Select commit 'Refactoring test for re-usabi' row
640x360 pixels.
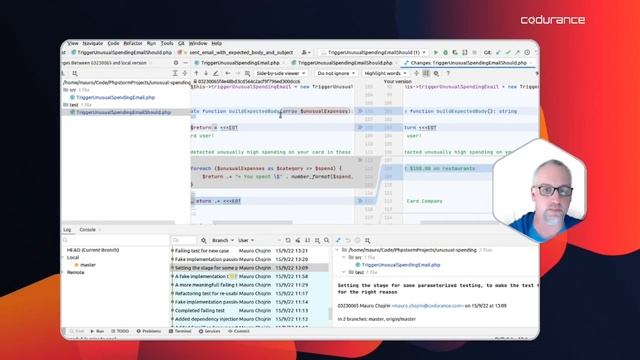coord(249,293)
